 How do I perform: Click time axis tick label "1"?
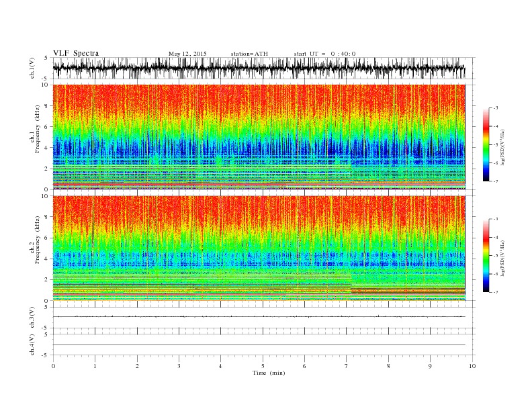coord(95,366)
